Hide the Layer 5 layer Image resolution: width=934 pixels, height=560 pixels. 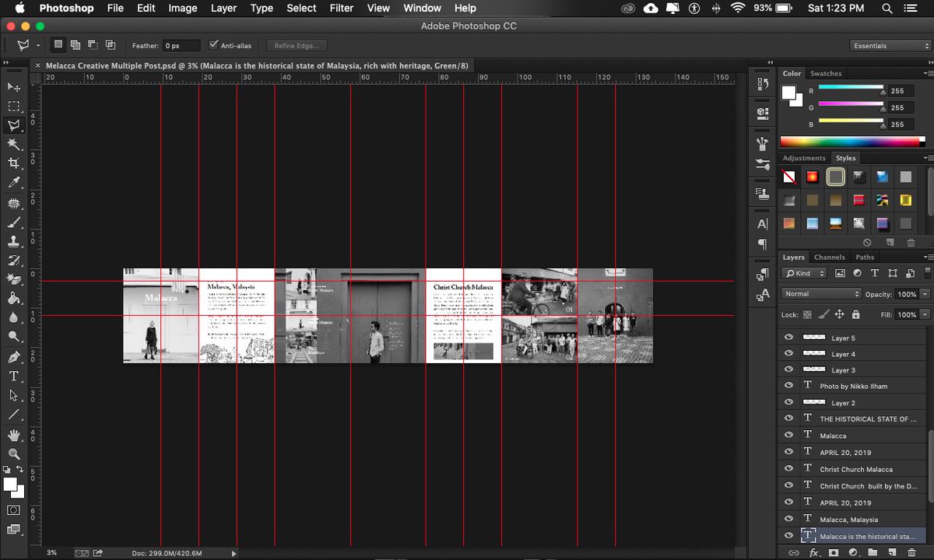(789, 338)
